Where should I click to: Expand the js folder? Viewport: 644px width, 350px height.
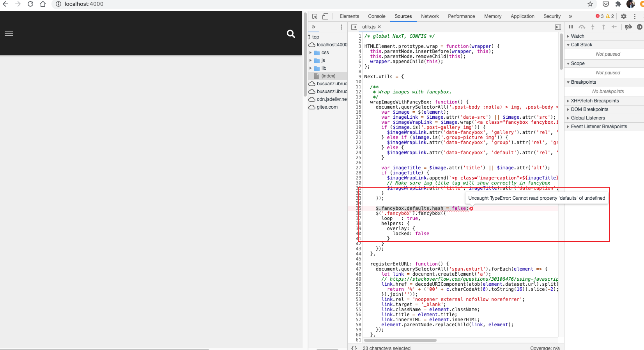(x=311, y=60)
